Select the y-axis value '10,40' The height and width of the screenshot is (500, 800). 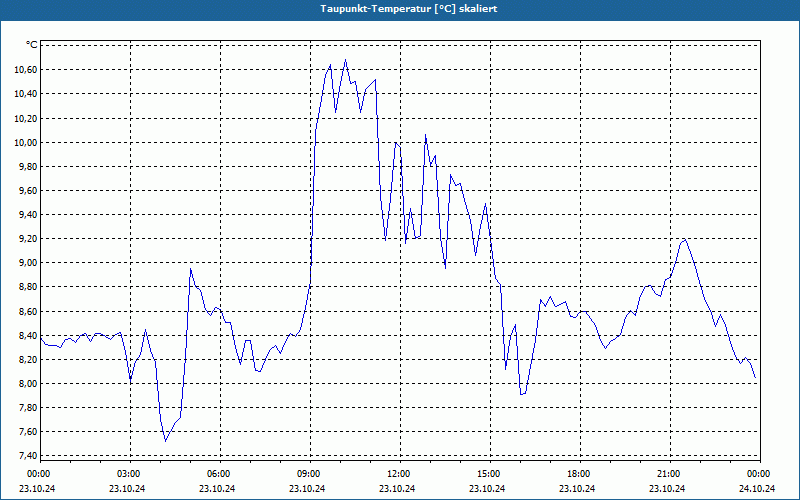(26, 93)
